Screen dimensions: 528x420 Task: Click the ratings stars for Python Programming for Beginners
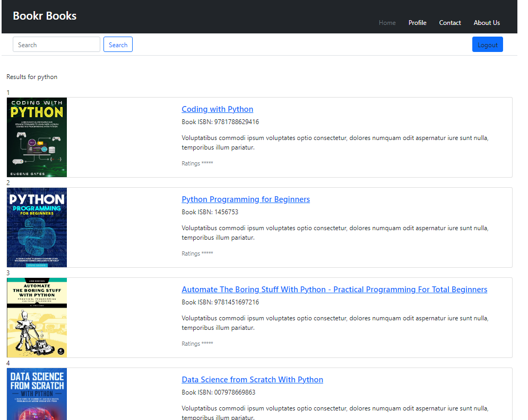(197, 253)
